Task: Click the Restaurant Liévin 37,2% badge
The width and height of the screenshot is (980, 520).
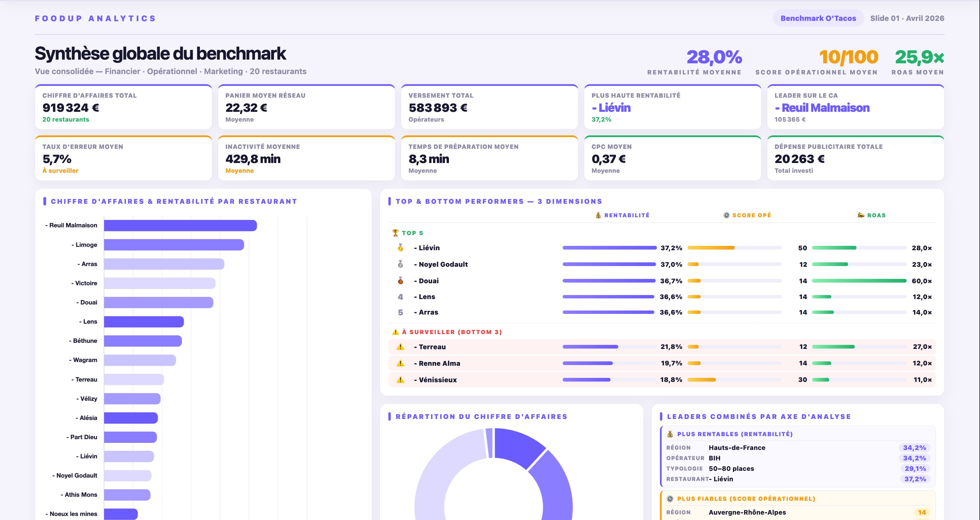Action: click(x=915, y=479)
